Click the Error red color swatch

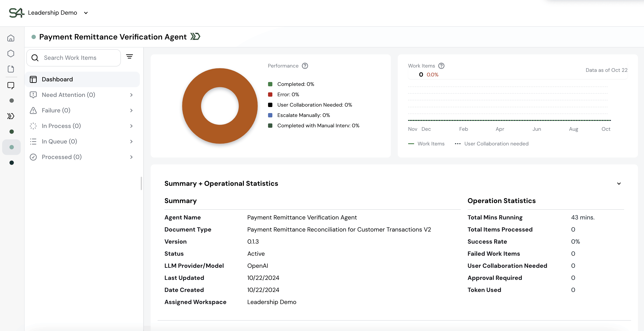(x=270, y=95)
